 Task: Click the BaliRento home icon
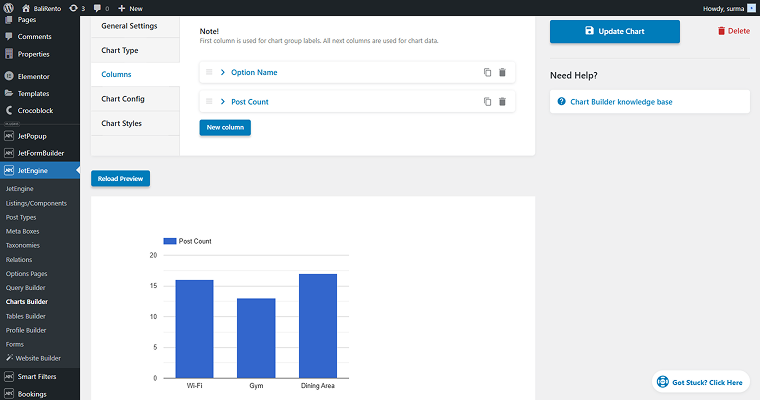click(x=26, y=8)
